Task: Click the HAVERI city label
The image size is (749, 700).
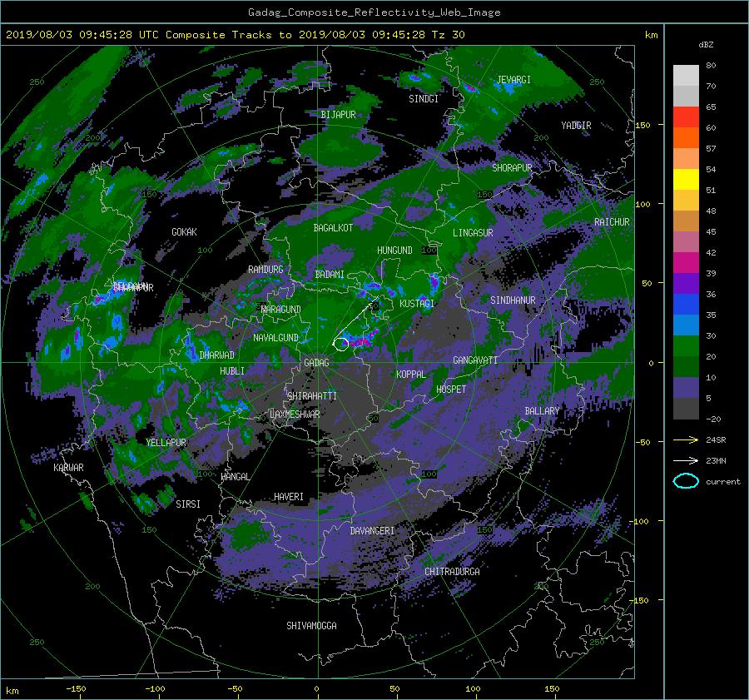Action: coord(289,497)
